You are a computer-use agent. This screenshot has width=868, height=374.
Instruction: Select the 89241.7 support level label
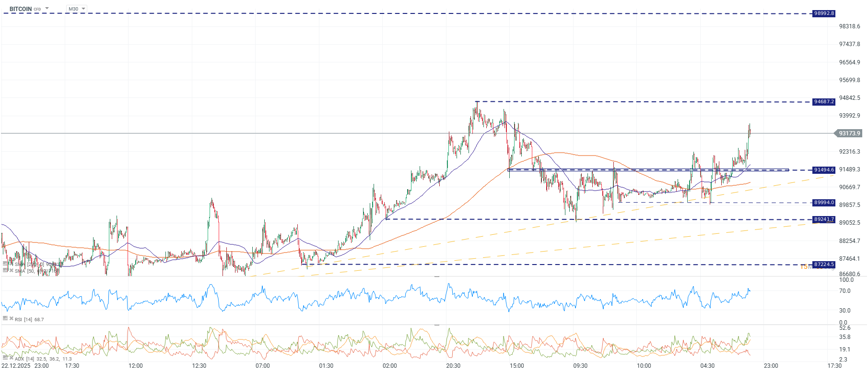click(824, 219)
